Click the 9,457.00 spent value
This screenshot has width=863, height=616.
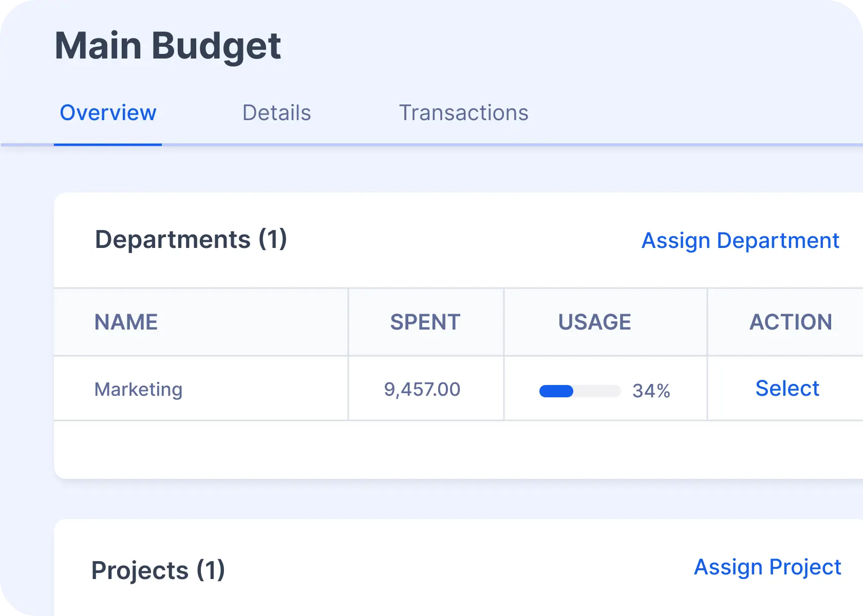[x=422, y=390]
